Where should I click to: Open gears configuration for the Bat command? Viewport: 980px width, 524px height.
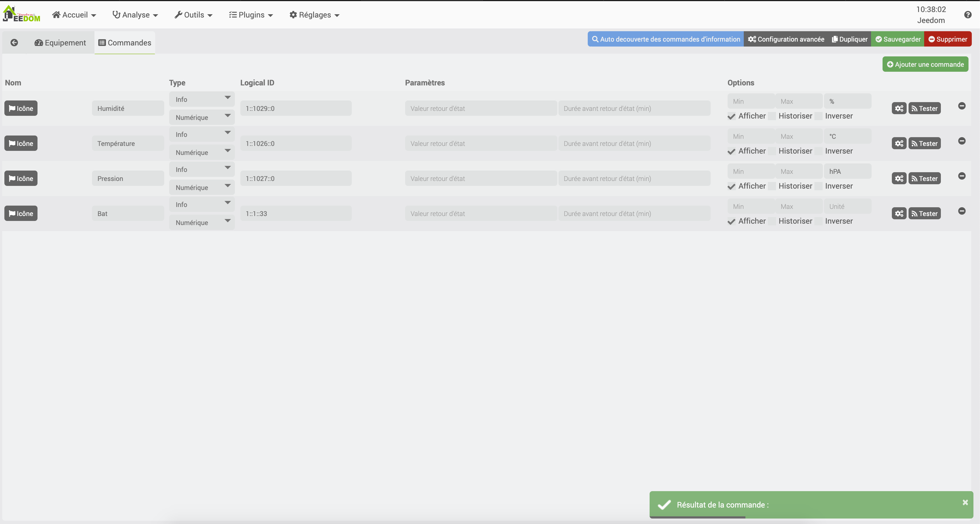(x=899, y=214)
